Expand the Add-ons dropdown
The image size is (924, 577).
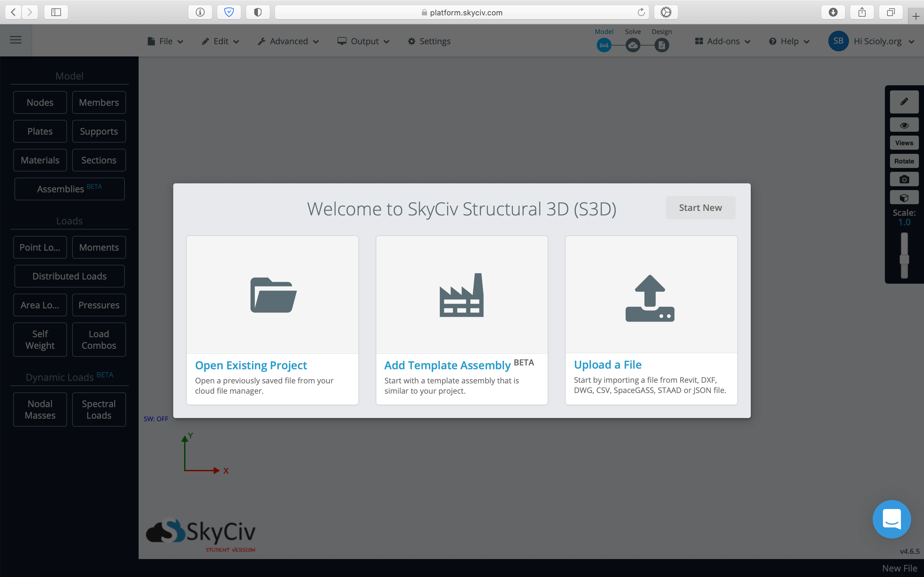point(723,41)
